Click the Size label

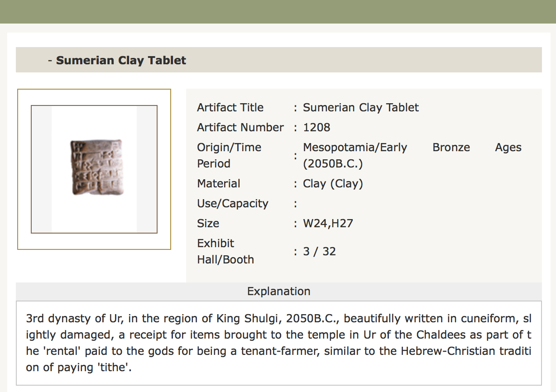[x=208, y=223]
